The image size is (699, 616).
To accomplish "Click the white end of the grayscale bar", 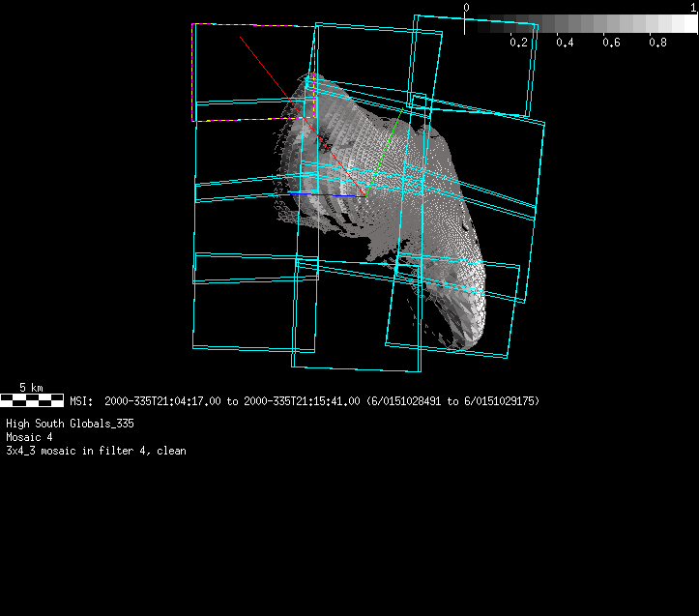I will 684,24.
